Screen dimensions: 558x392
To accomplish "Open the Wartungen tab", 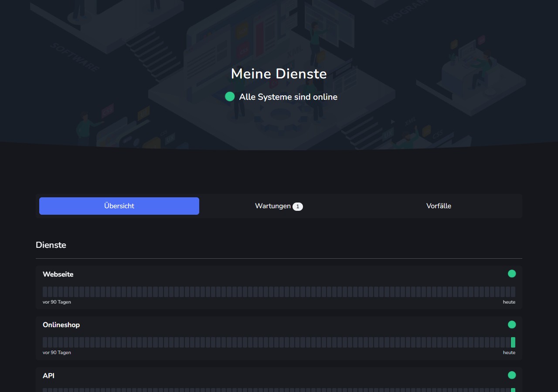I will 279,206.
